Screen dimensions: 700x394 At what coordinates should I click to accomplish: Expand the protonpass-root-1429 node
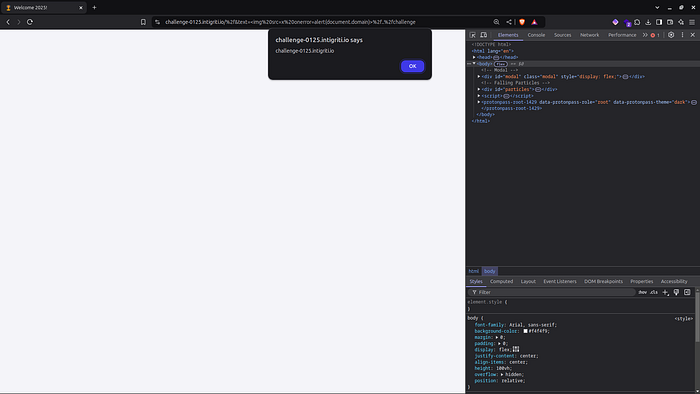point(479,102)
